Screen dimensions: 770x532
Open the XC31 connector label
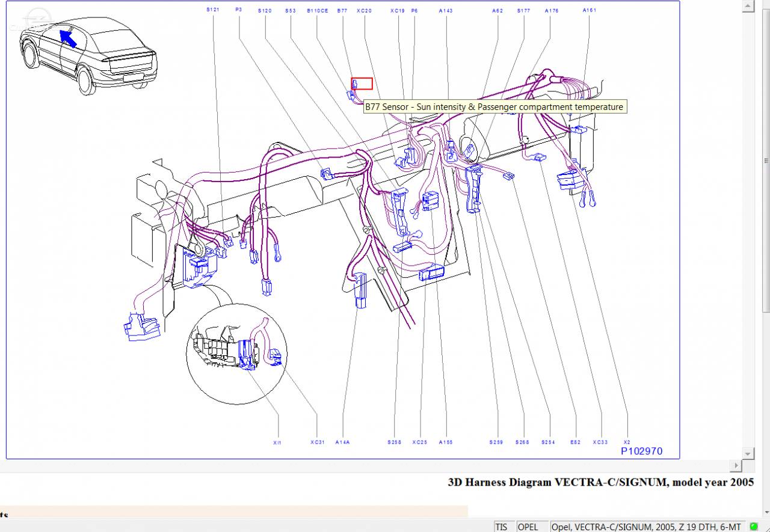click(318, 442)
